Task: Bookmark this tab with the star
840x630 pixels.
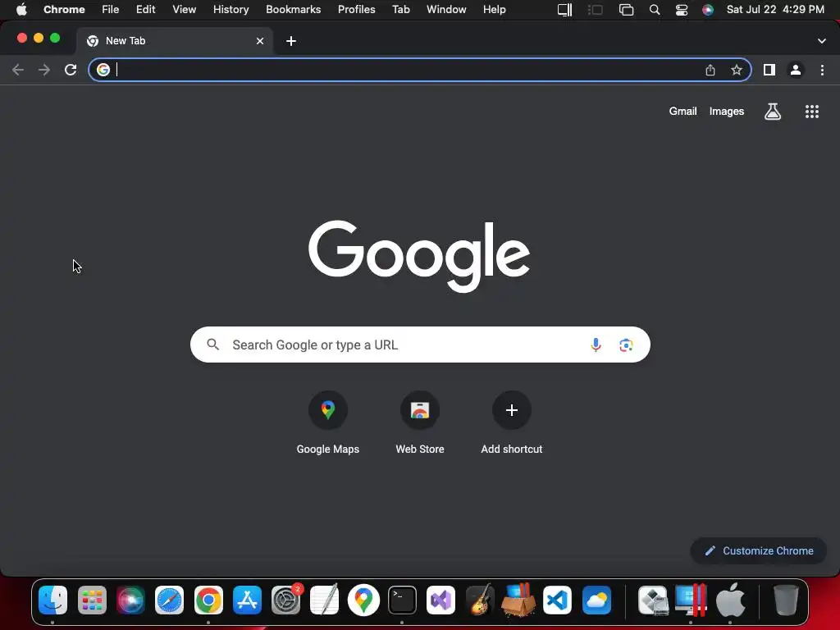Action: (737, 70)
